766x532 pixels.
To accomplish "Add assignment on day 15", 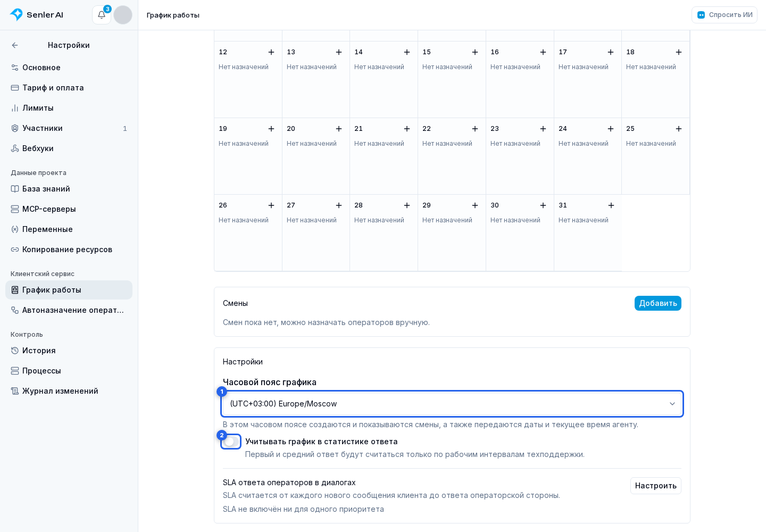I will (x=475, y=52).
